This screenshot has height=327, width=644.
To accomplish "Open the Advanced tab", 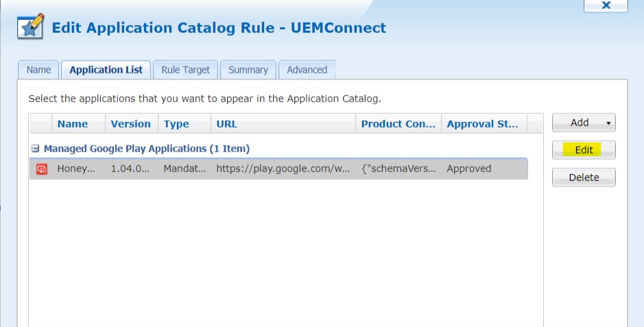I will coord(307,70).
